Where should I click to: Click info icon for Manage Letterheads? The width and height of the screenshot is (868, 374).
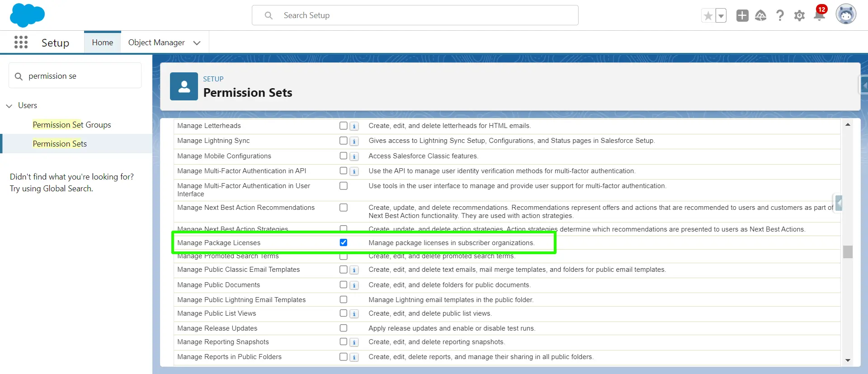click(x=354, y=126)
